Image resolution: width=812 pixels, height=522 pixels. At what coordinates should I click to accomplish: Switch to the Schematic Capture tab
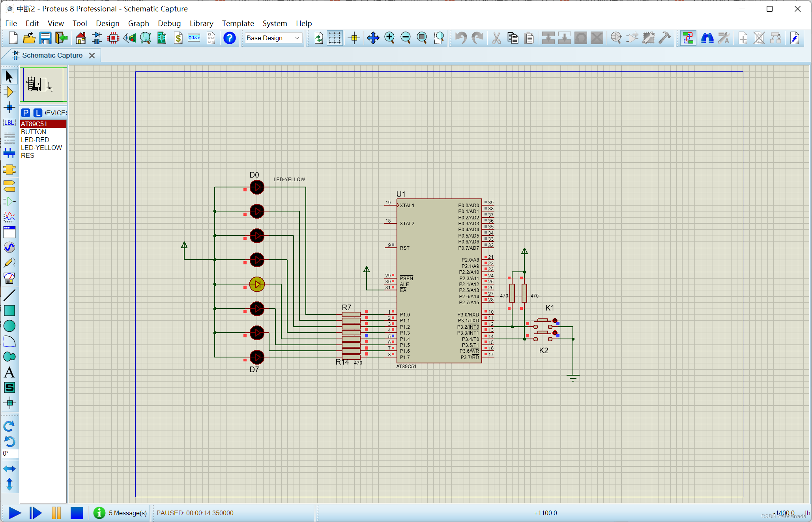coord(52,55)
